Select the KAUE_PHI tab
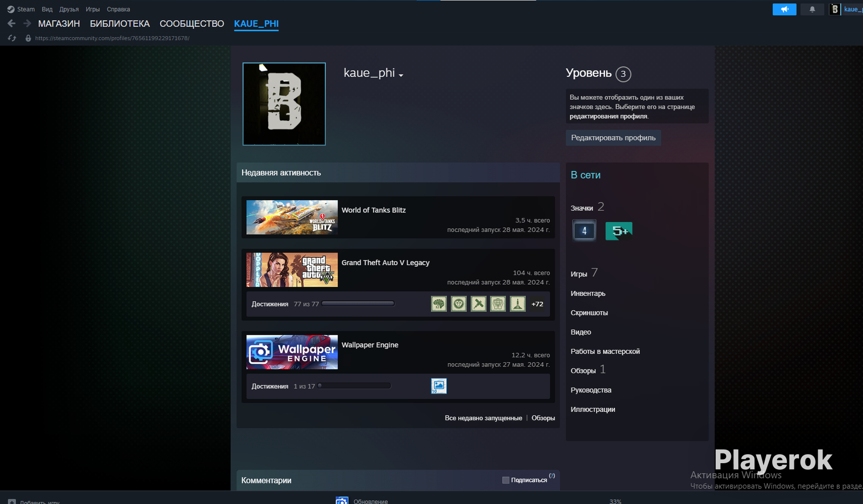The height and width of the screenshot is (504, 863). tap(256, 24)
